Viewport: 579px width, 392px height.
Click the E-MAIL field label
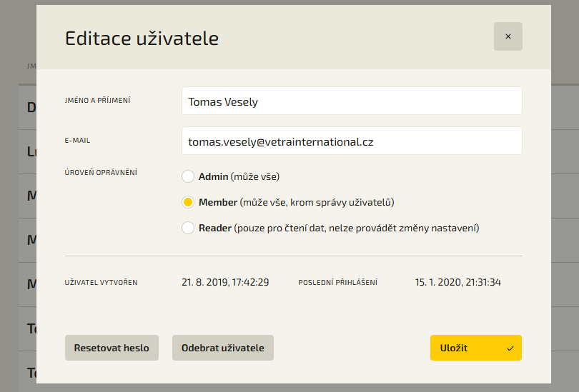pos(77,141)
